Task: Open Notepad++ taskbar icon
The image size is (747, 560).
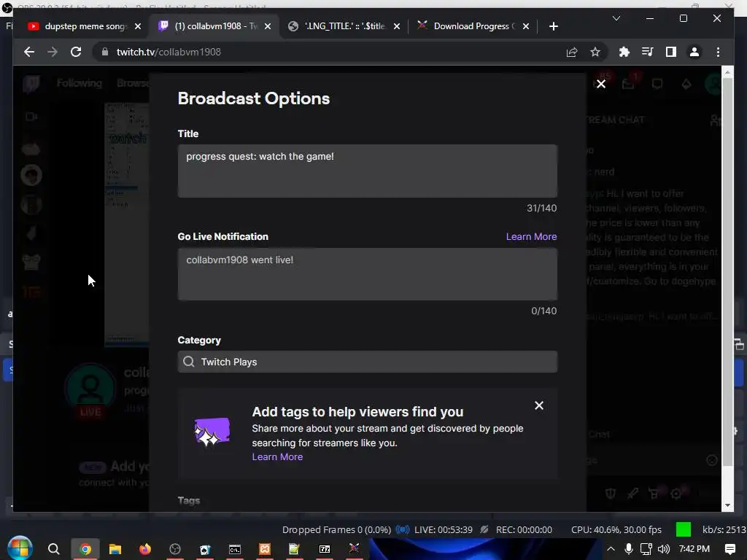Action: pos(294,549)
